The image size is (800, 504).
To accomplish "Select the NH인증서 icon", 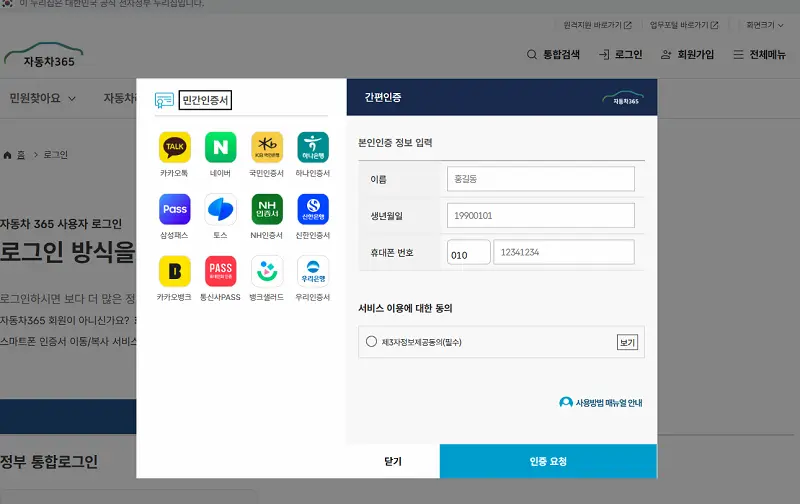I will tap(267, 209).
